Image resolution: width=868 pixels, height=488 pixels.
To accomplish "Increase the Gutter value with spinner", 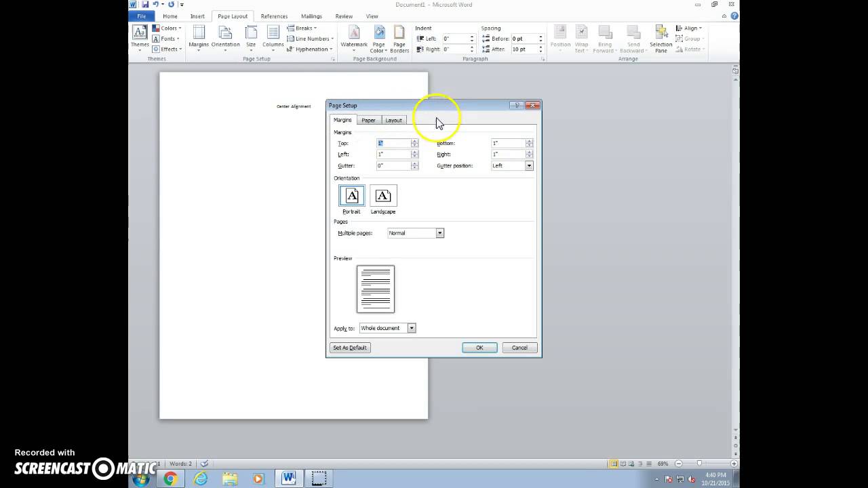I will point(414,163).
